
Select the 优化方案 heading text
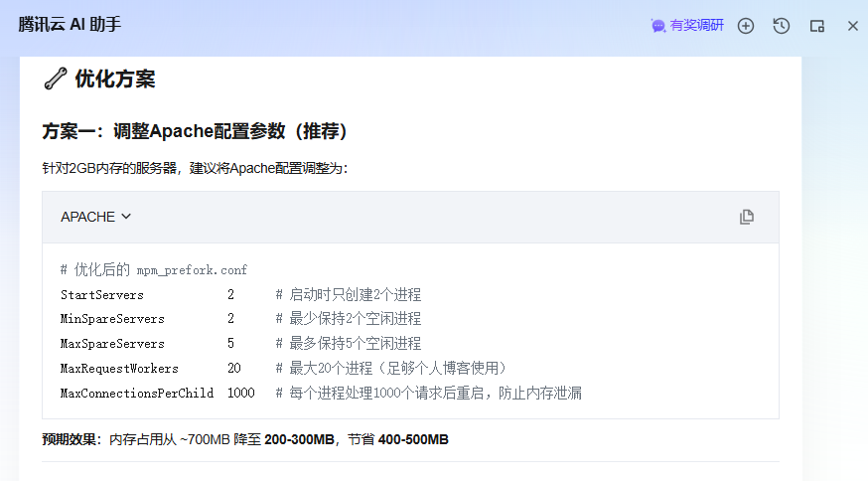click(115, 79)
